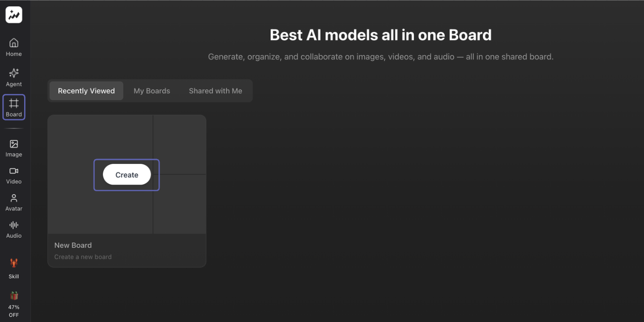Viewport: 644px width, 322px height.
Task: Click the Skill label under the lobster icon
Action: point(13,276)
